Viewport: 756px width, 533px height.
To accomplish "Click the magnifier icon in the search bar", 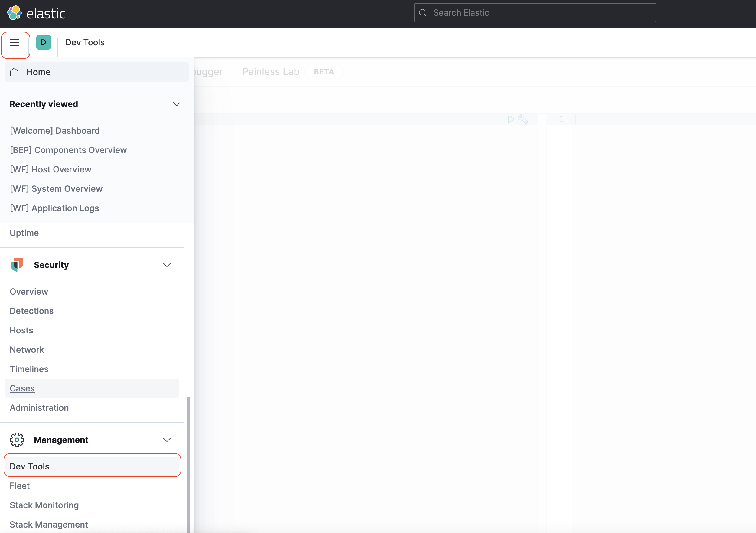I will [x=423, y=13].
